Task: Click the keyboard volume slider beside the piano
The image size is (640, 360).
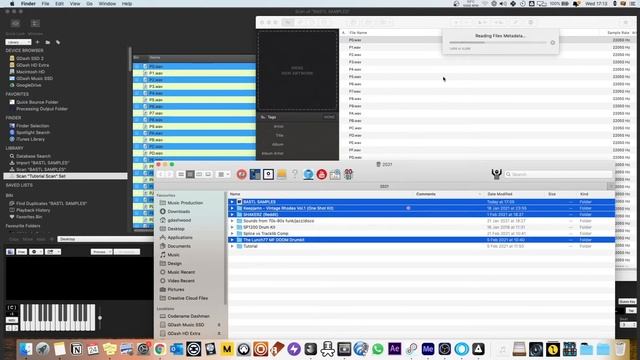Action: click(x=100, y=318)
